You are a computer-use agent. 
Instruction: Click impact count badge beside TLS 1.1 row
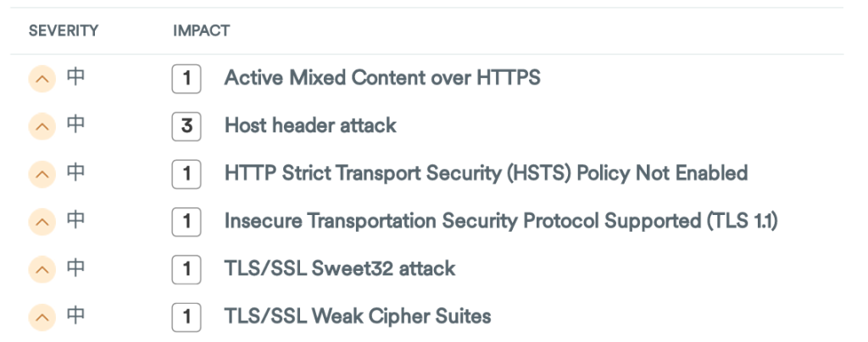pos(186,223)
